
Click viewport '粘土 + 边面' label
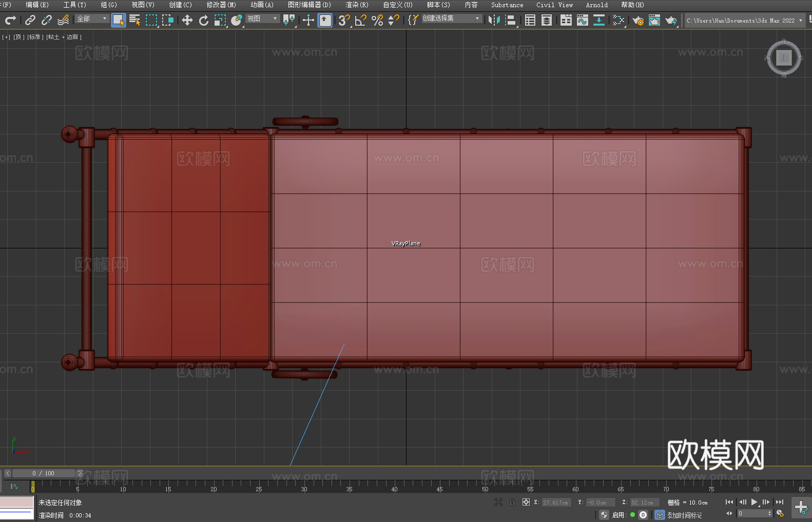(64, 37)
